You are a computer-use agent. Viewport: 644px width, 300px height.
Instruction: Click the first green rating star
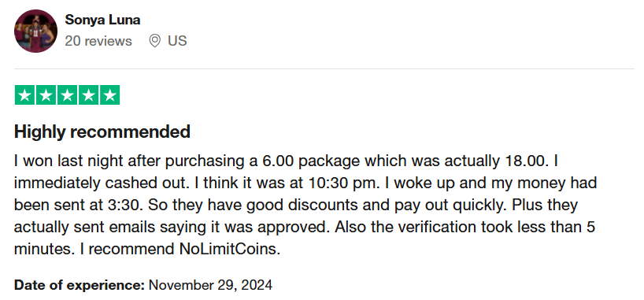(24, 95)
